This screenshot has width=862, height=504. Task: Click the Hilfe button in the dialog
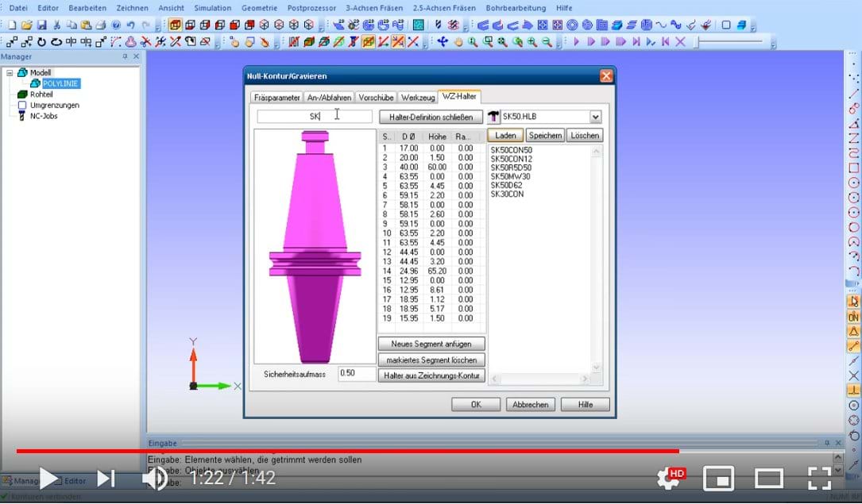(x=586, y=404)
